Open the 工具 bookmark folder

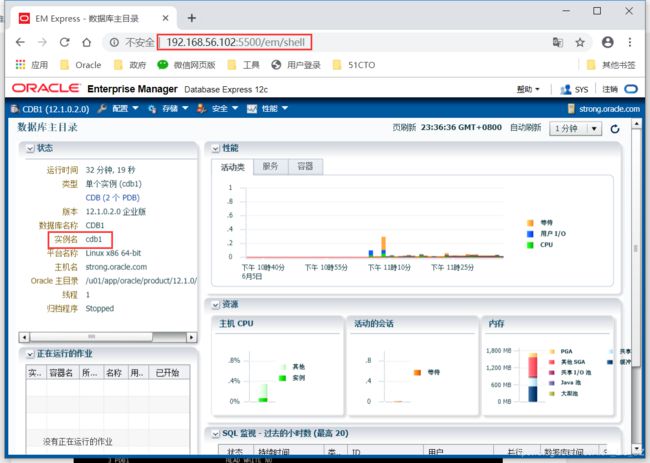[243, 65]
